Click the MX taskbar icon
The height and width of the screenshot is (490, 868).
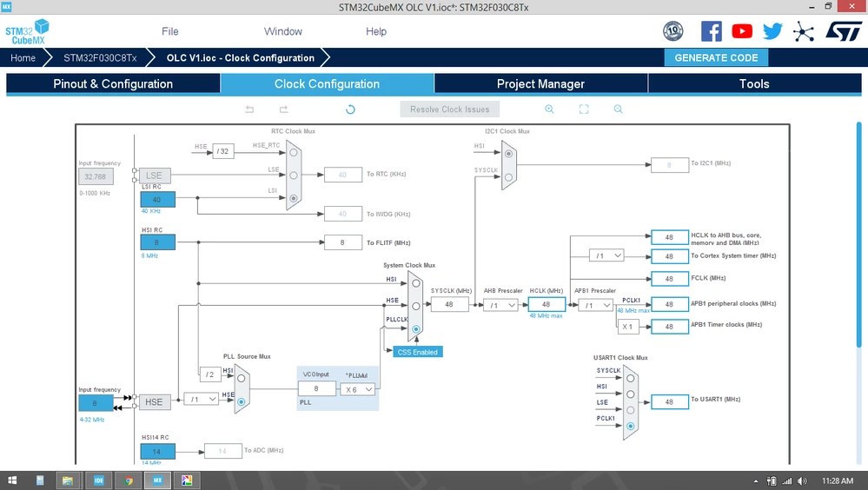[x=157, y=480]
